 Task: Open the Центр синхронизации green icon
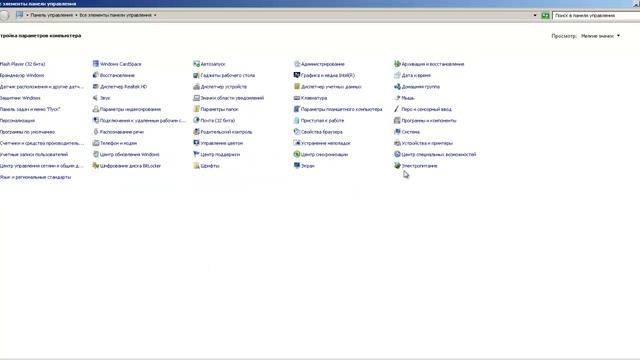297,154
